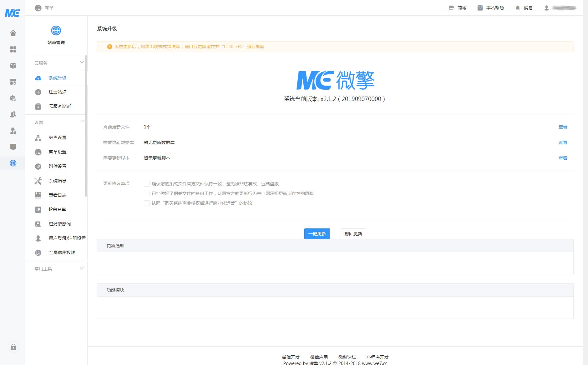Click the 撤回更新 button
588x365 pixels.
(353, 234)
